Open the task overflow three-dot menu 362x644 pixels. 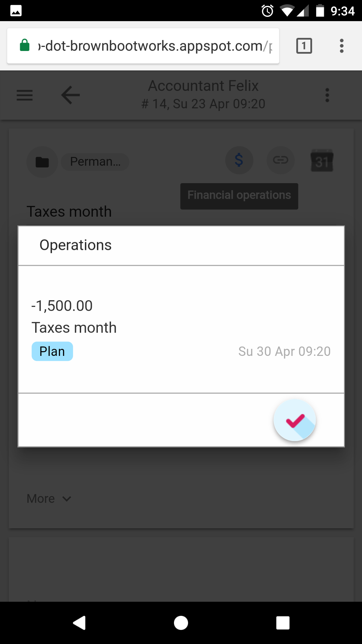[x=327, y=95]
